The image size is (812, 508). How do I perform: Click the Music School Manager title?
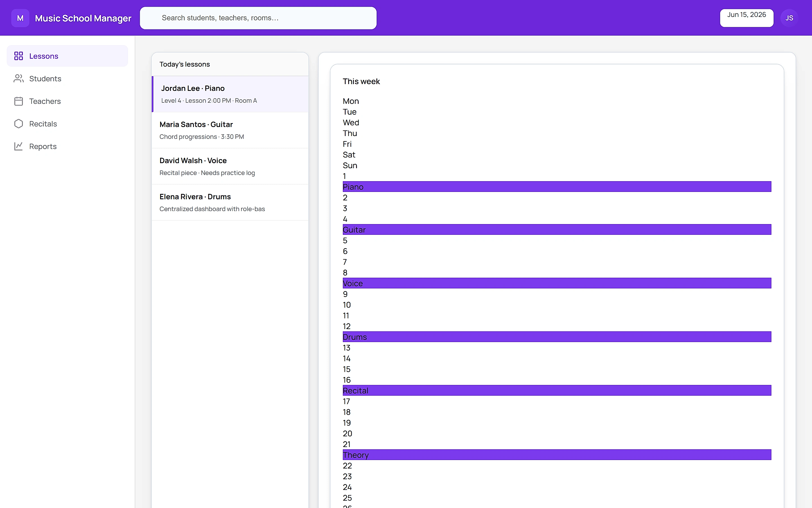point(83,18)
